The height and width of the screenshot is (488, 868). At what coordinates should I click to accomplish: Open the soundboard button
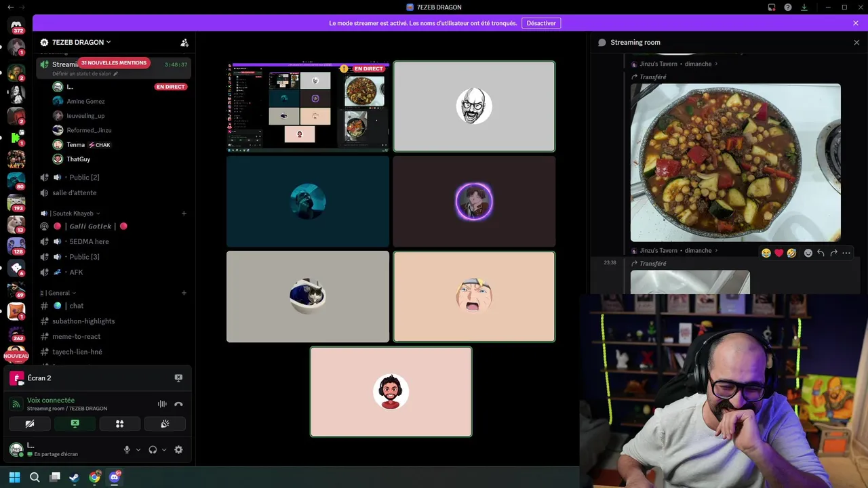165,424
